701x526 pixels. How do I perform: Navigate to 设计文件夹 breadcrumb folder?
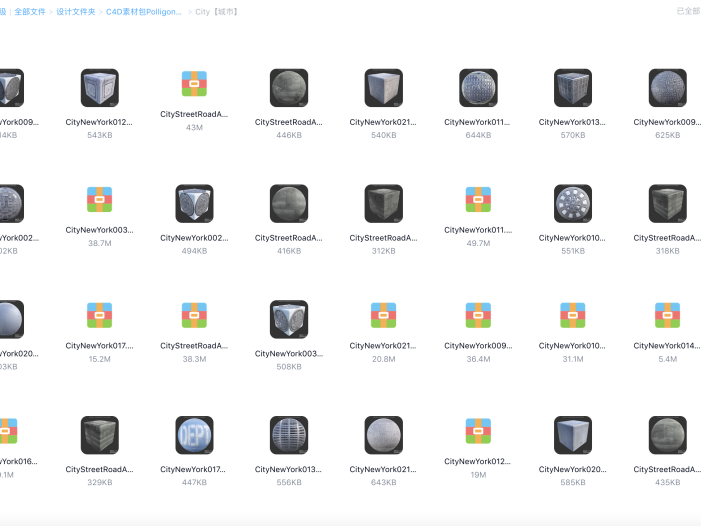pyautogui.click(x=76, y=12)
